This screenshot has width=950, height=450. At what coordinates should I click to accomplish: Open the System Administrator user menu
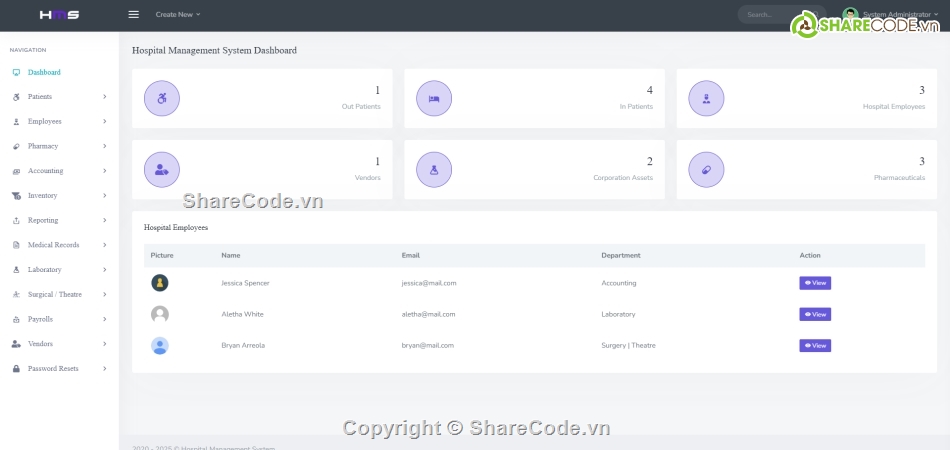tap(900, 14)
